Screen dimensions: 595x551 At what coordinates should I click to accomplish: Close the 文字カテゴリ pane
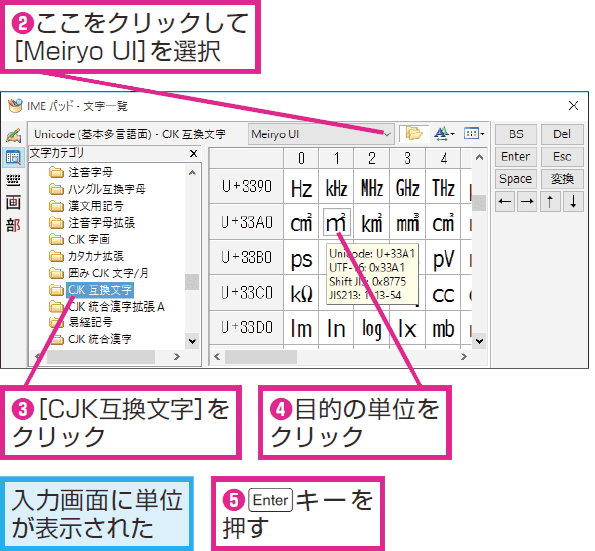194,153
